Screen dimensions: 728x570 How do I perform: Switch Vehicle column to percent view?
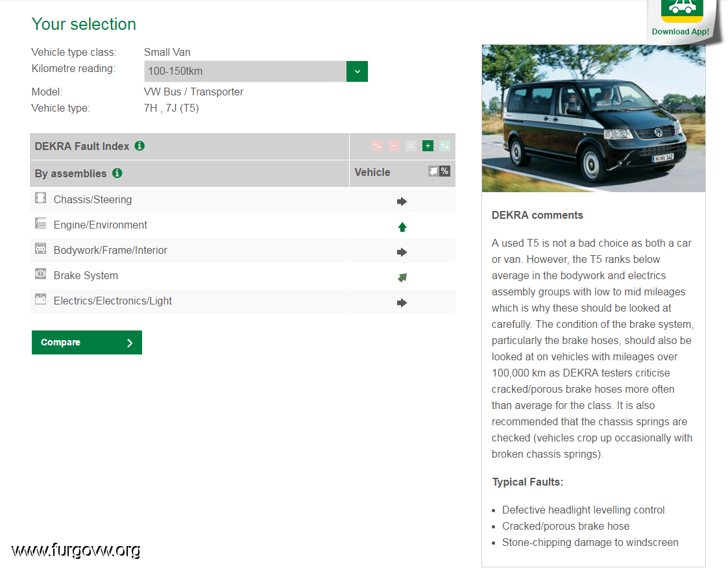444,171
